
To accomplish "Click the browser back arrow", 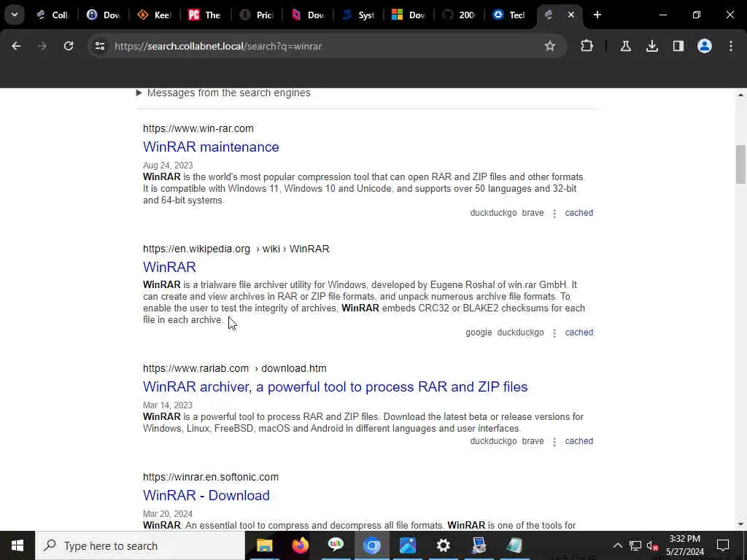I will (16, 46).
